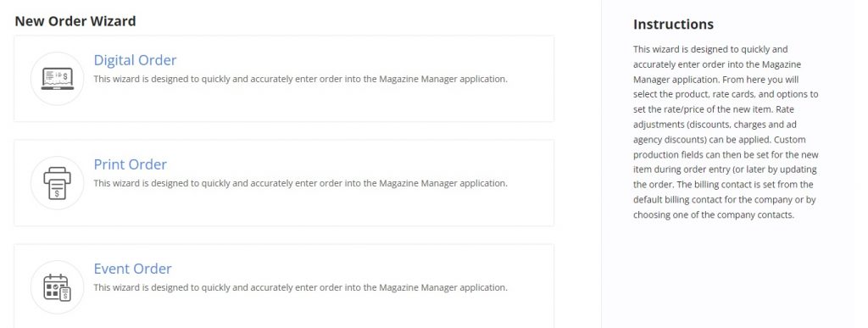Select the description text under Digital Order
The image size is (868, 328).
301,79
